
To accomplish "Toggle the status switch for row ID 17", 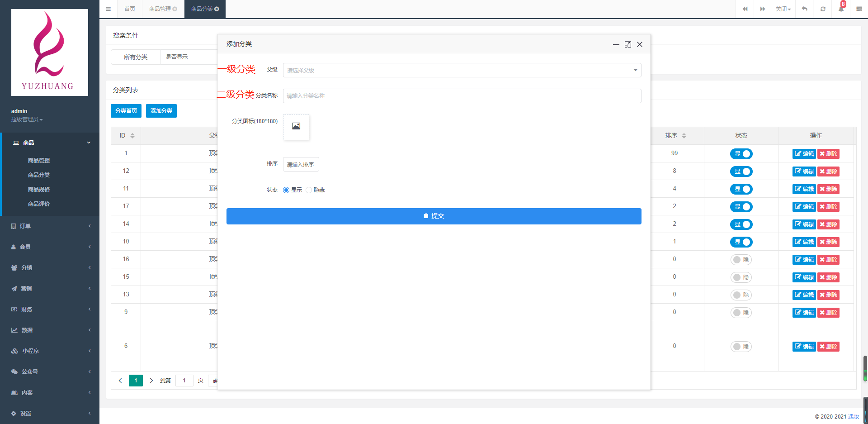I will tap(741, 207).
